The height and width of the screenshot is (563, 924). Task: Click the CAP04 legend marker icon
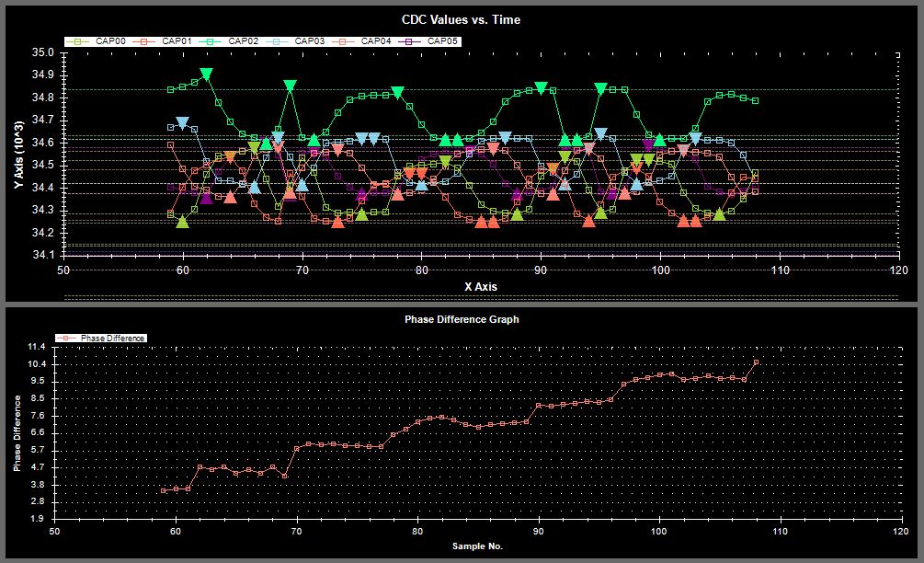pyautogui.click(x=343, y=41)
